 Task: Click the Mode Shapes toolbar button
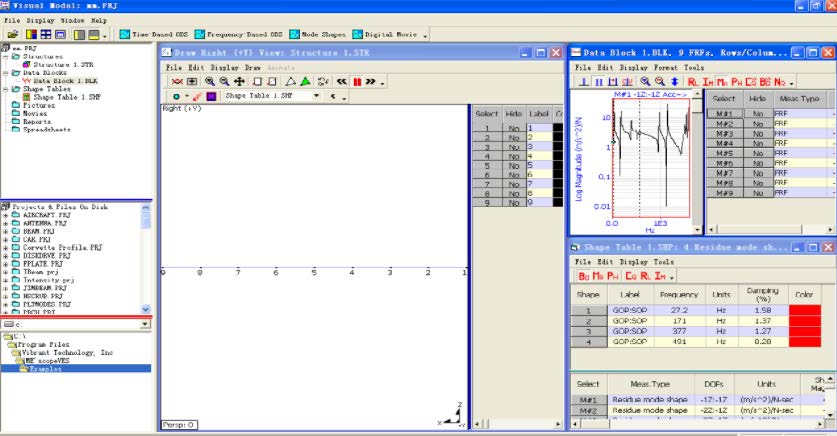pos(318,34)
